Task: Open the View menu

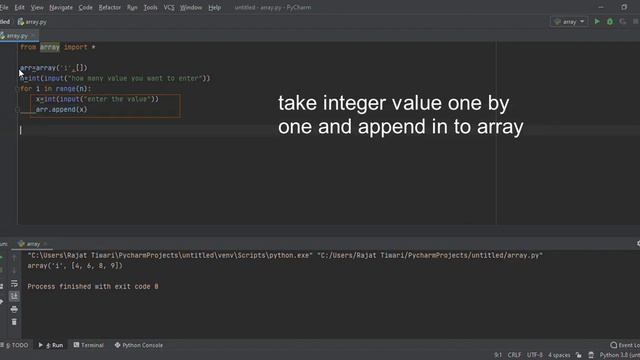Action: click(x=37, y=7)
